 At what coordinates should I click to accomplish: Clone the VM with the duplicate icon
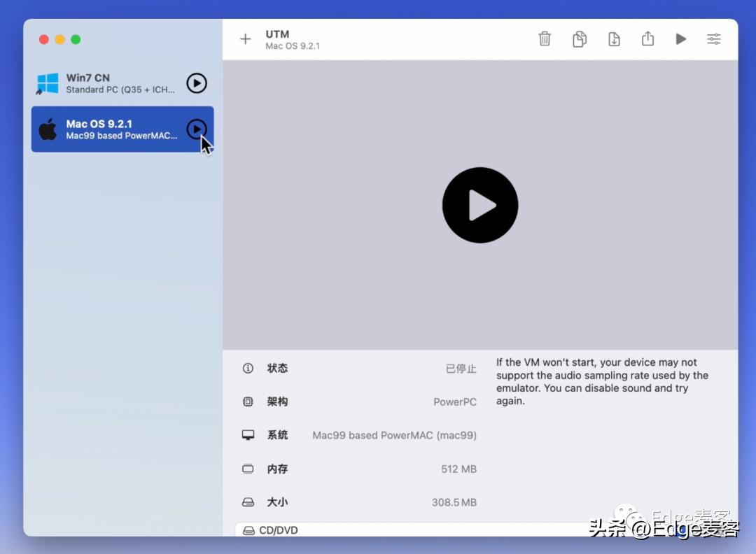(x=579, y=39)
